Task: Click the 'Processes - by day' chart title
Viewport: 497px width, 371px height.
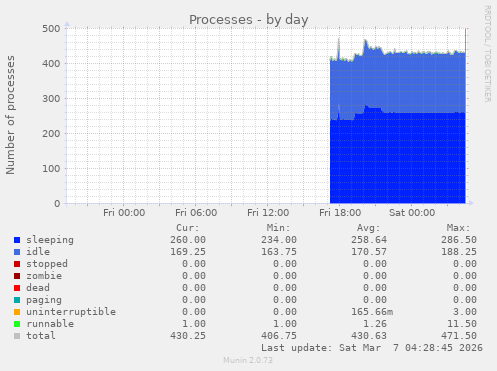Action: point(249,20)
